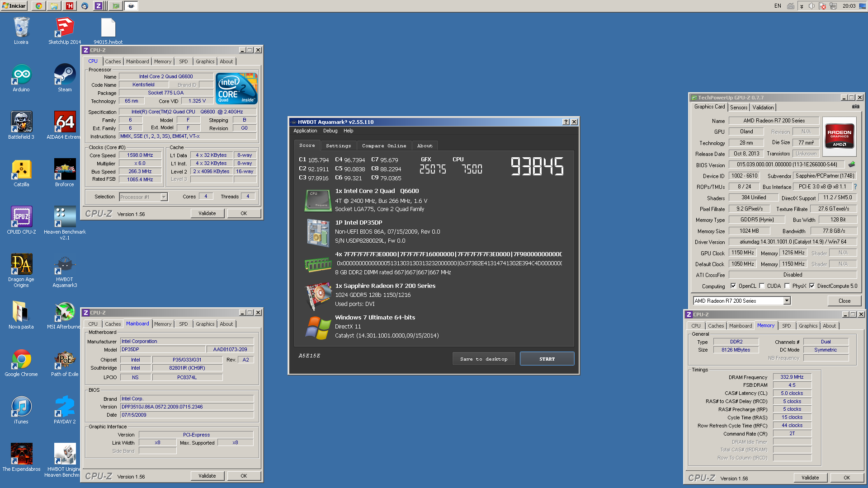Viewport: 868px width, 488px height.
Task: Expand hidden system tray icons
Action: [x=802, y=6]
